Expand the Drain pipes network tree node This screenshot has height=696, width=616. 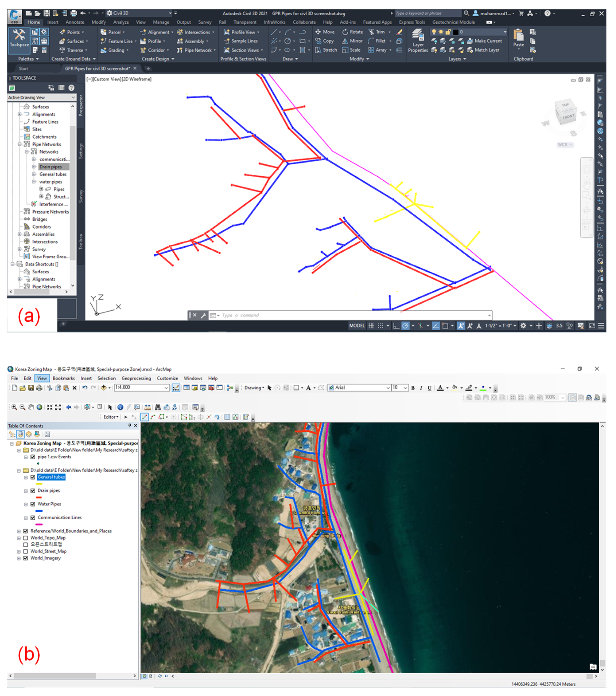34,167
